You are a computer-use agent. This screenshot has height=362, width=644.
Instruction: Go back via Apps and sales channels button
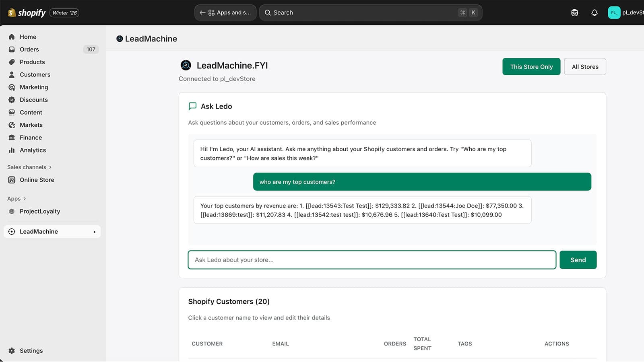(x=225, y=12)
